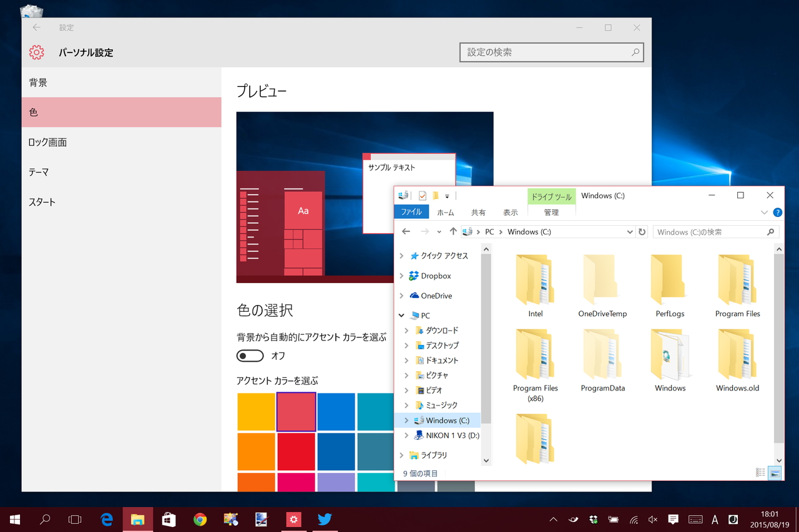The height and width of the screenshot is (532, 799).
Task: Open Dropbox from the system tray
Action: click(592, 518)
